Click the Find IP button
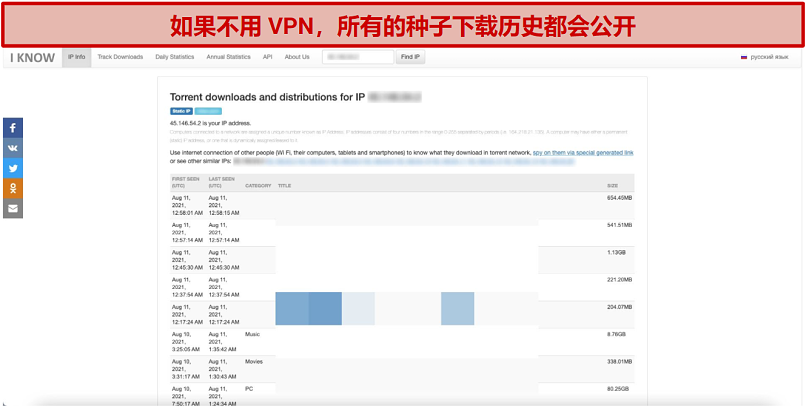 coord(410,57)
